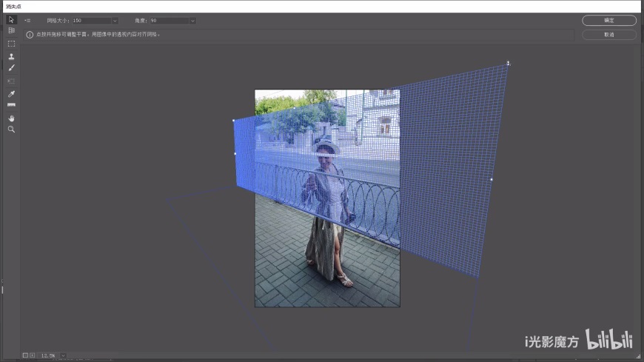This screenshot has width=644, height=362.
Task: Open the 角度 dropdown arrow
Action: tap(192, 21)
